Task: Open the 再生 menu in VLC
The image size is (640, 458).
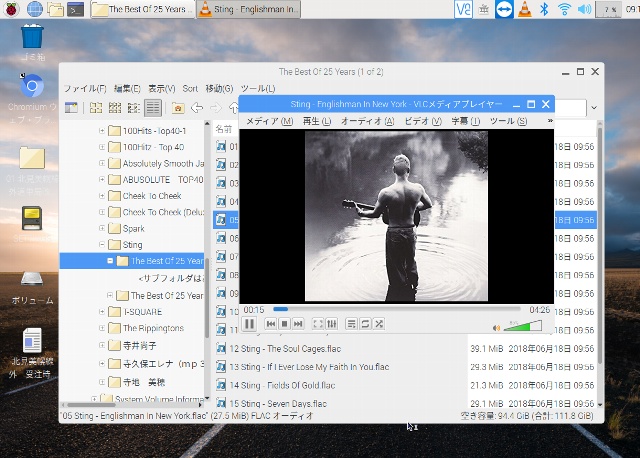Action: pos(317,121)
